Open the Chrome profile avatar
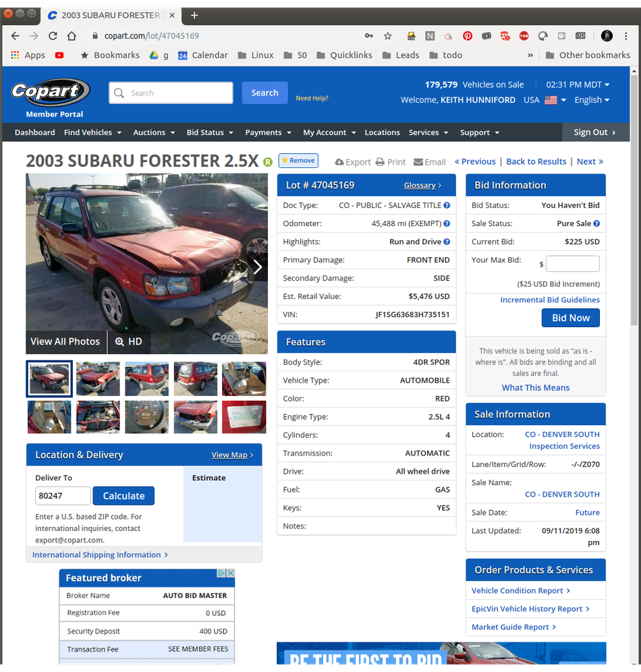 click(607, 36)
